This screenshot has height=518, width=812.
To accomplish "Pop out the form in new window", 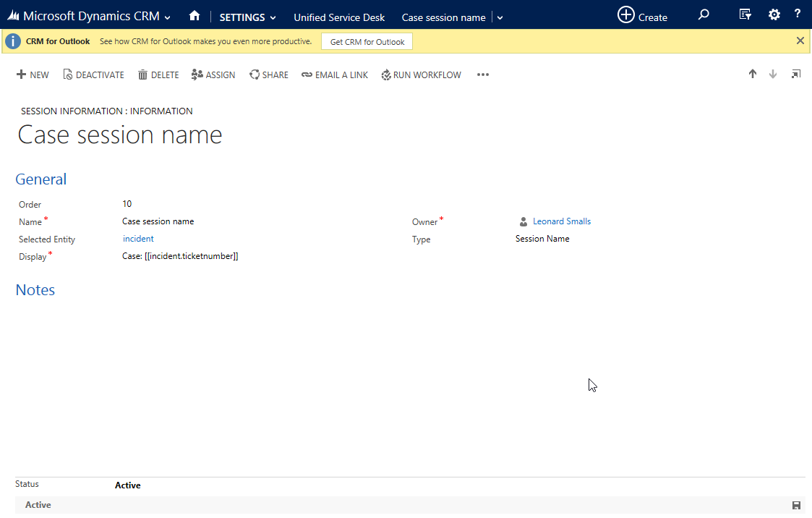I will (796, 74).
